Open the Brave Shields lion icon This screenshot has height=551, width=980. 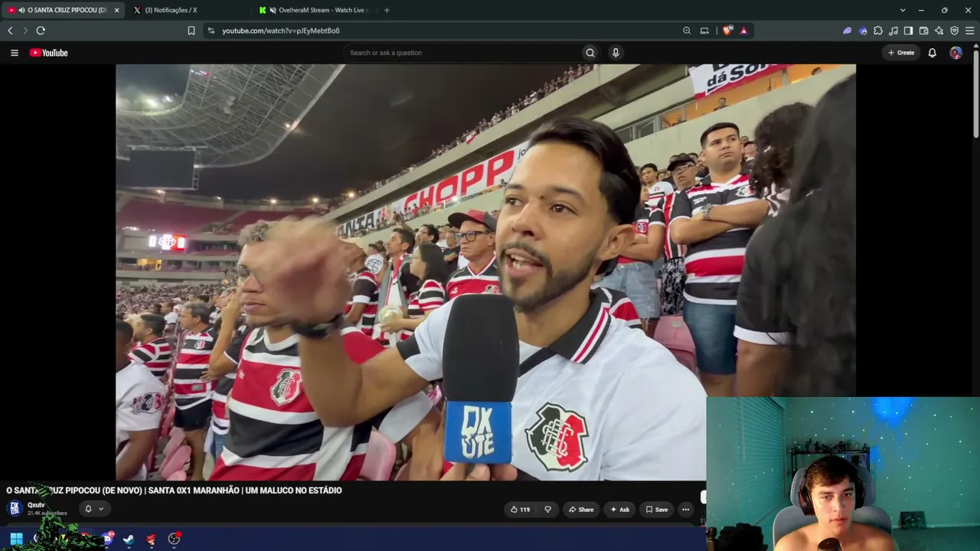pos(727,31)
